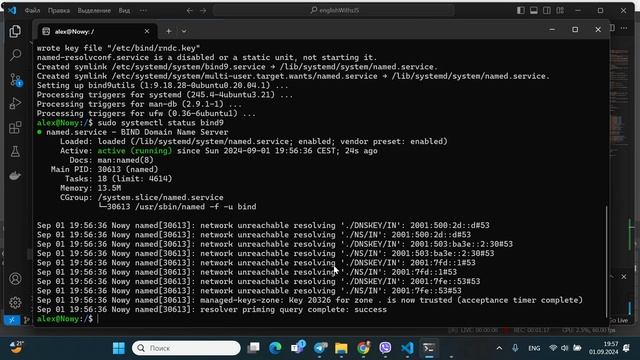Click the microphone icon in system tray
Viewport: 640px width, 360px height.
point(515,348)
